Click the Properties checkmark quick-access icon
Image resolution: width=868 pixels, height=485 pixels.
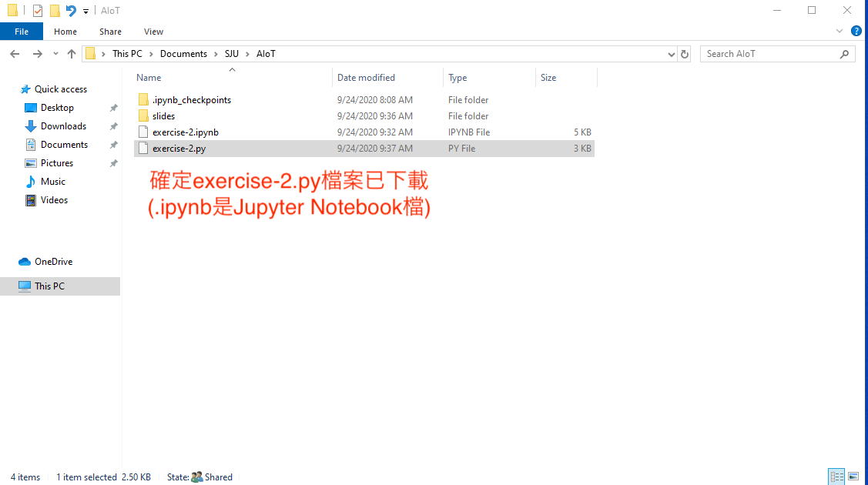tap(37, 11)
